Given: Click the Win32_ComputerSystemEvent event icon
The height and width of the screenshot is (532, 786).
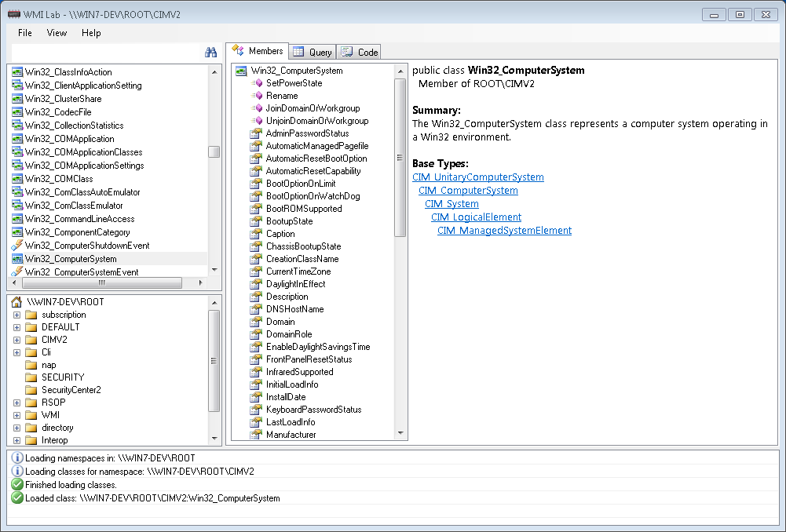Looking at the screenshot, I should coord(17,272).
